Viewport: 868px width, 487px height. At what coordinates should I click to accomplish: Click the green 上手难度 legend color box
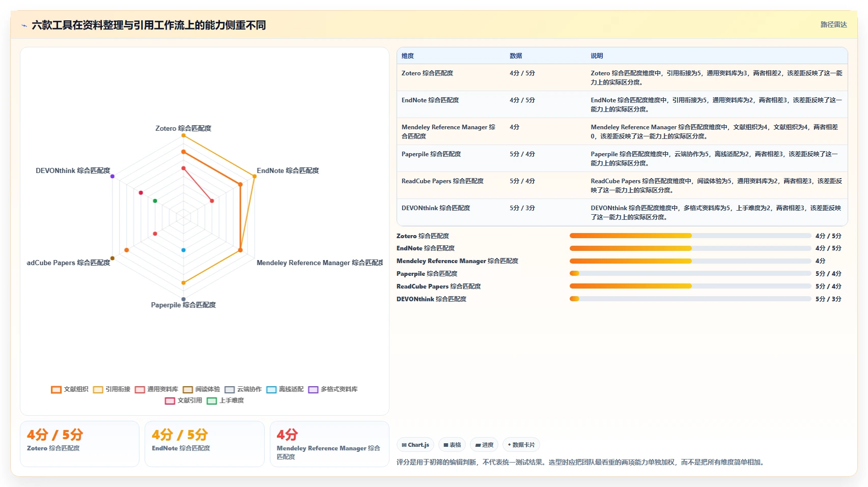pyautogui.click(x=212, y=401)
